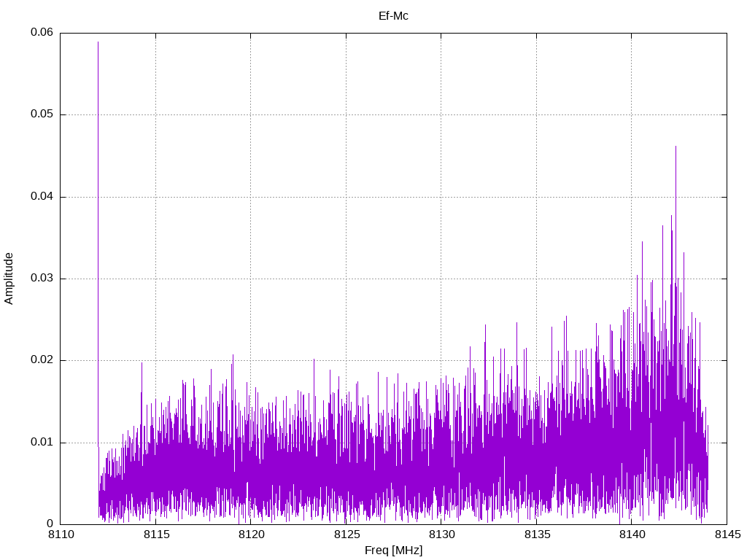Click the 0.04 y-axis tick label

tap(42, 197)
